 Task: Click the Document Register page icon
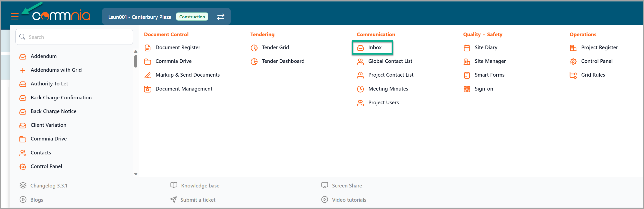pos(148,48)
